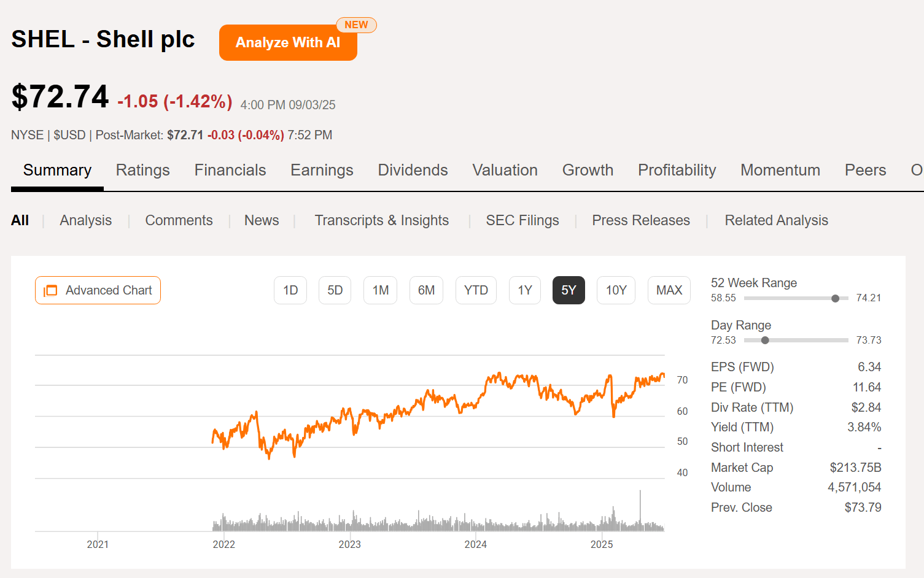View Transcripts & Insights section

381,220
